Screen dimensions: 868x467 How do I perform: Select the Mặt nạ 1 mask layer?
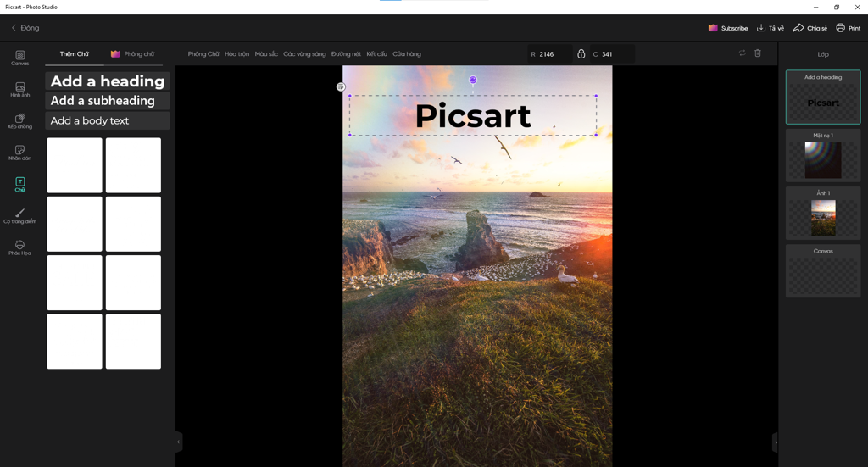[823, 155]
